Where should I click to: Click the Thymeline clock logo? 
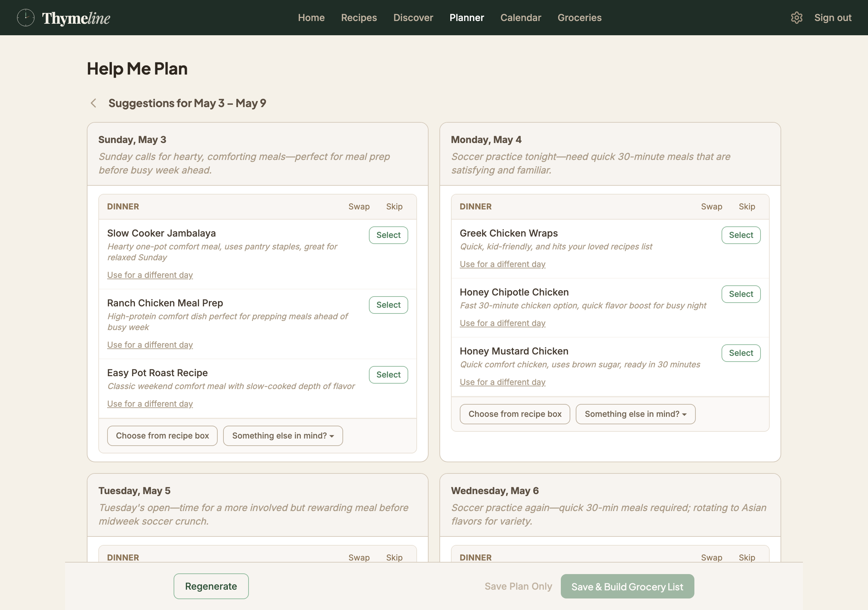[25, 17]
